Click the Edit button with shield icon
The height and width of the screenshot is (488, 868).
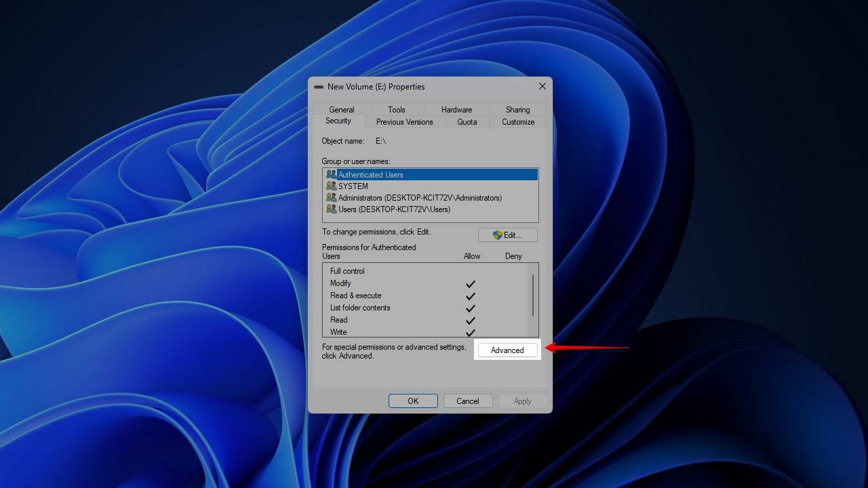click(x=507, y=235)
